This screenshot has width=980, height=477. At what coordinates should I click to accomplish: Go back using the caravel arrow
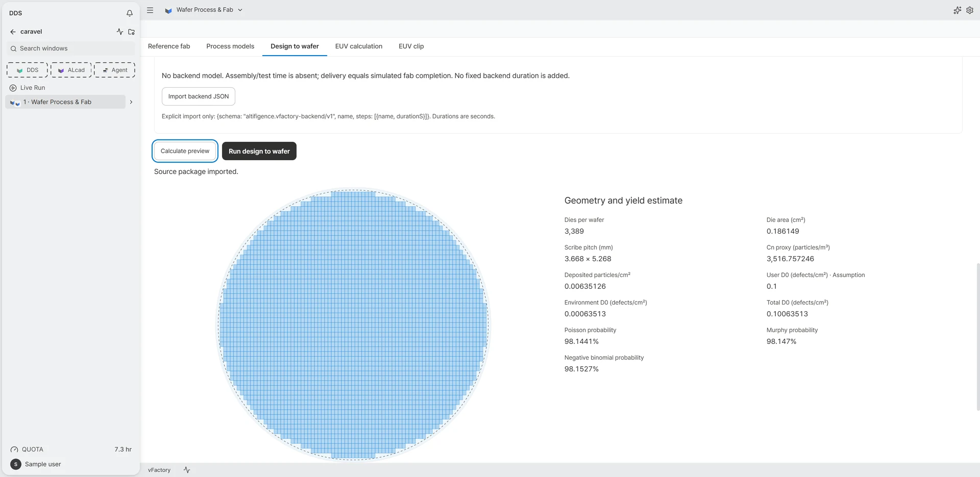pyautogui.click(x=13, y=32)
